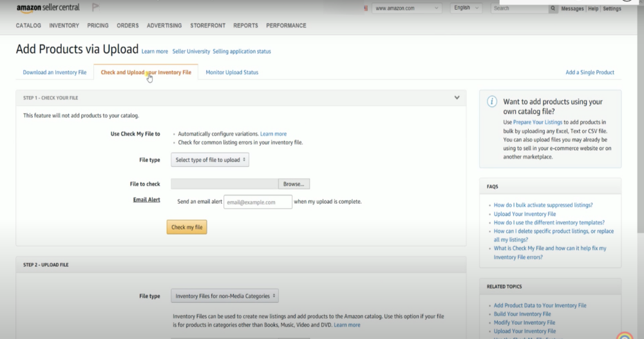Open the Modify Your Inventory File topic
644x339 pixels.
[x=524, y=322]
